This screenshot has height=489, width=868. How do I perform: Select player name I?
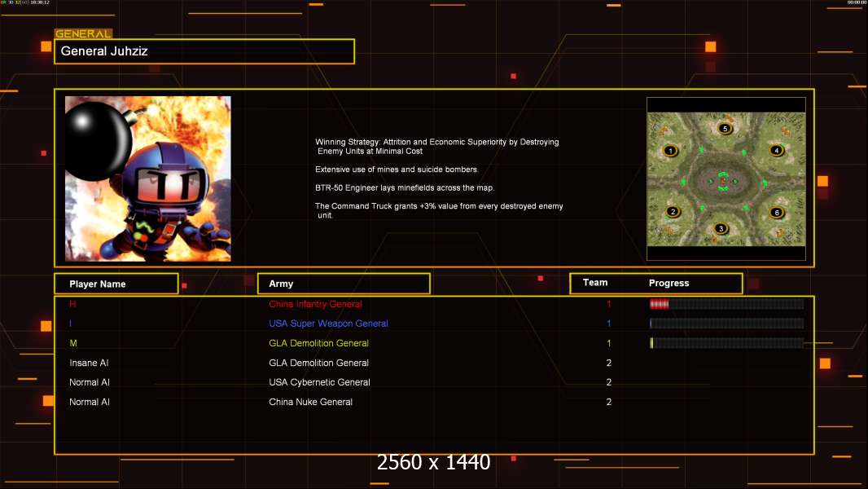click(70, 324)
